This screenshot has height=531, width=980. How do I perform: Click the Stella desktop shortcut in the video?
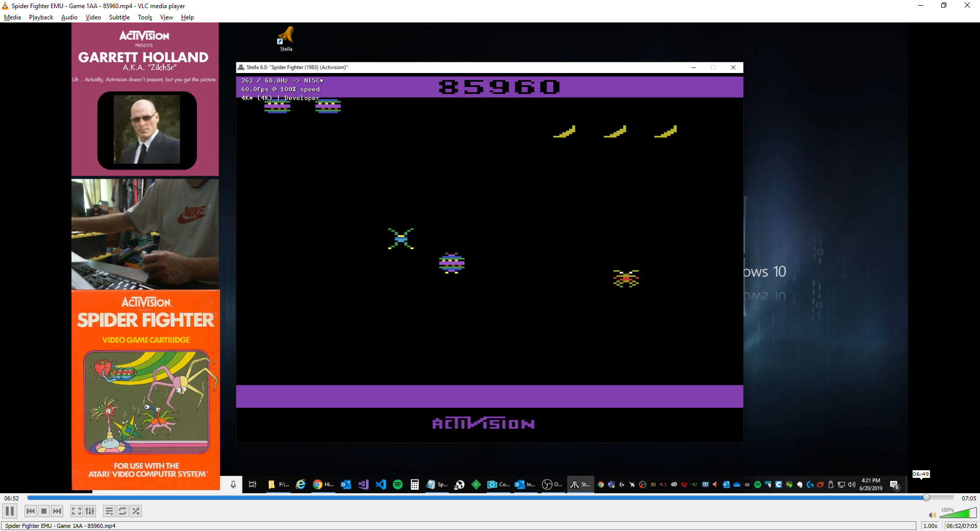tap(286, 39)
